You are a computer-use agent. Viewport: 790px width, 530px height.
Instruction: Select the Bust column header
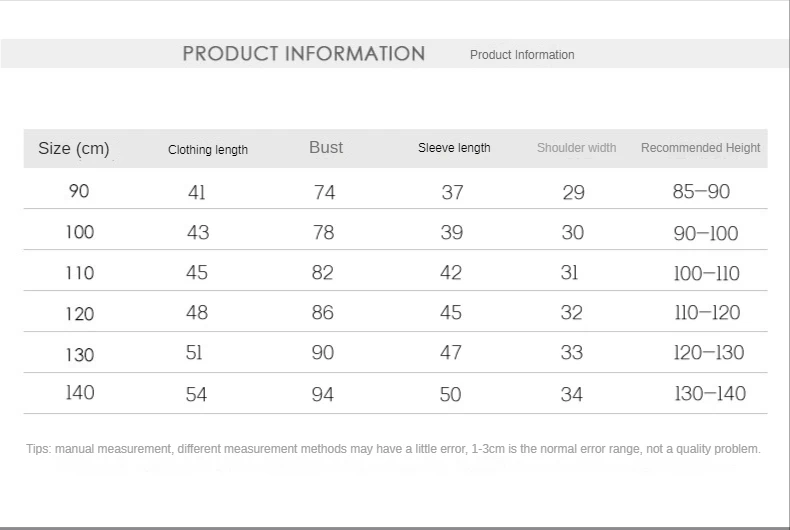pyautogui.click(x=326, y=148)
